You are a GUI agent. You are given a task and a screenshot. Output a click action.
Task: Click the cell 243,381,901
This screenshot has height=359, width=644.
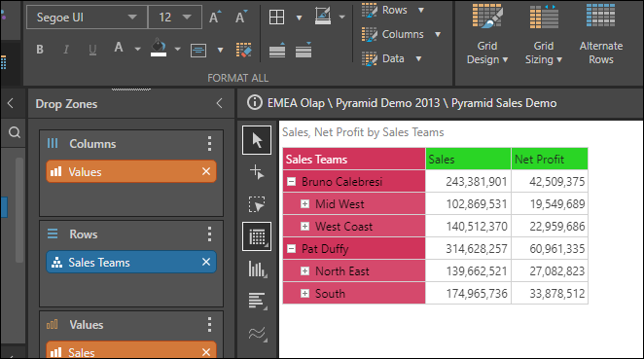pos(468,182)
